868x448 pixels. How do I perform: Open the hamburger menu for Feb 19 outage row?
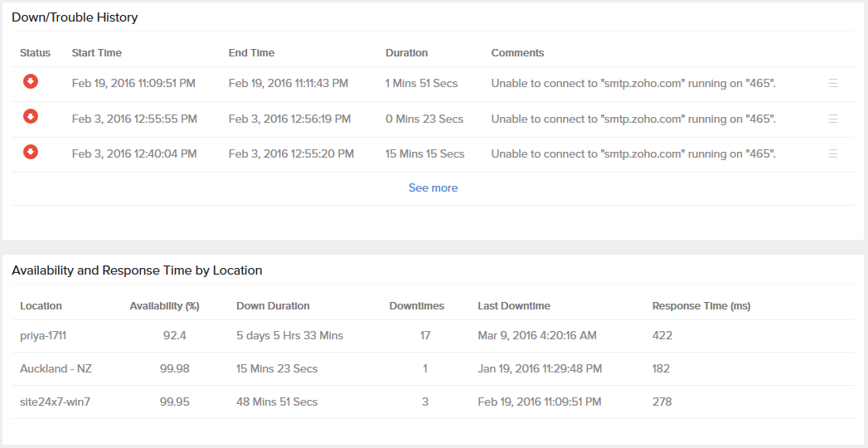[x=833, y=83]
